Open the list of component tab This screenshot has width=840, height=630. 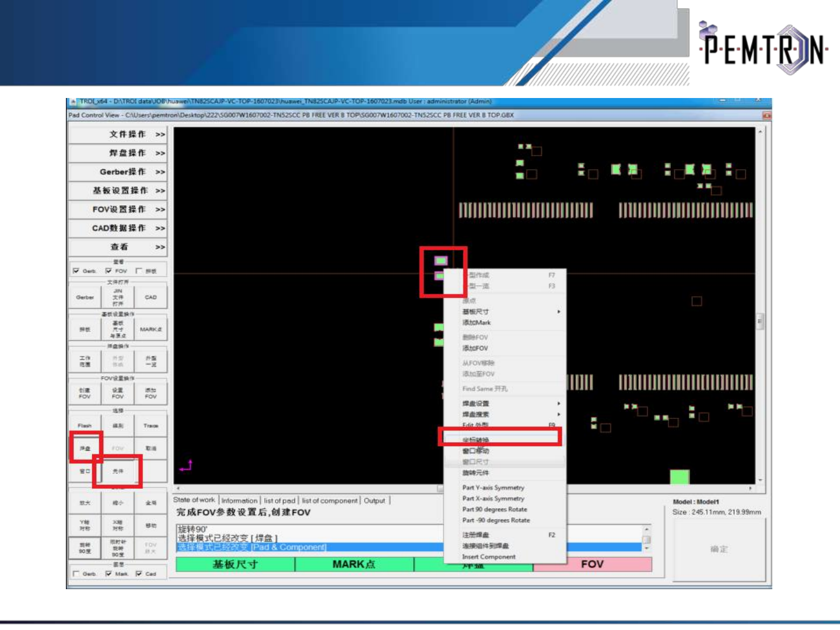click(330, 501)
